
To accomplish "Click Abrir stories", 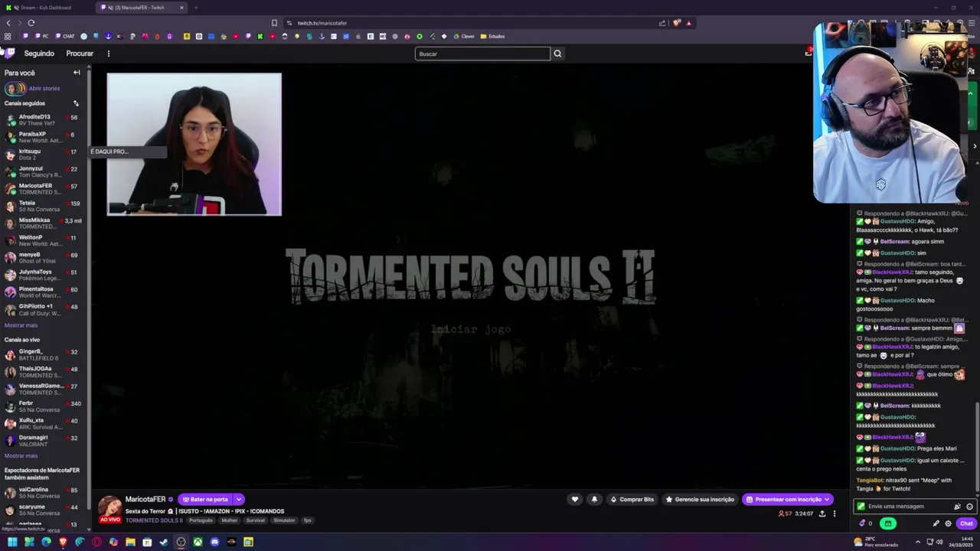I will (44, 89).
